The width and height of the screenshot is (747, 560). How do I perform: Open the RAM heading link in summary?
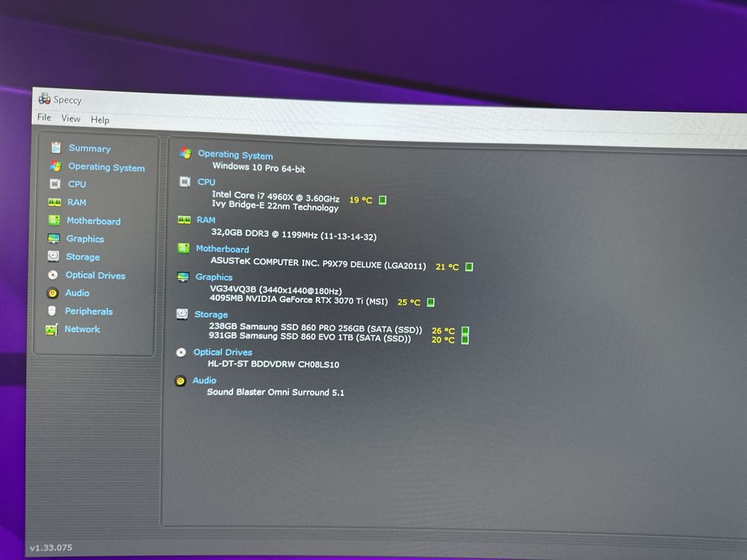(x=206, y=220)
